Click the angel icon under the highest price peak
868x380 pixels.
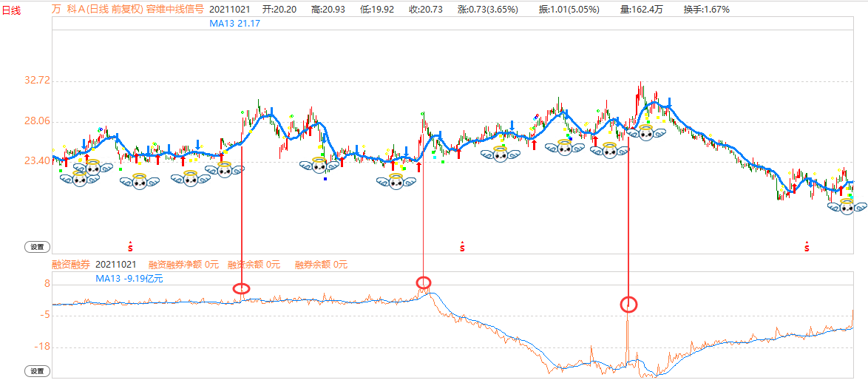coord(645,132)
